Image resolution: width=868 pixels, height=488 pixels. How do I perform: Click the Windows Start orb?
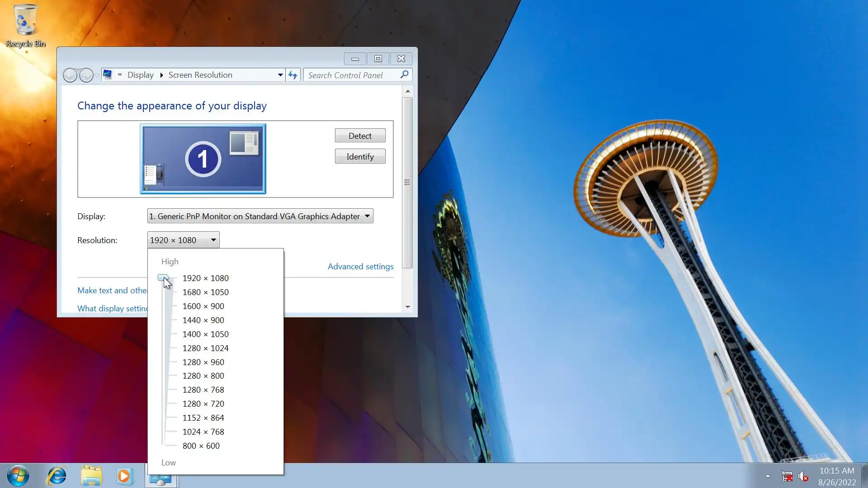pos(18,476)
